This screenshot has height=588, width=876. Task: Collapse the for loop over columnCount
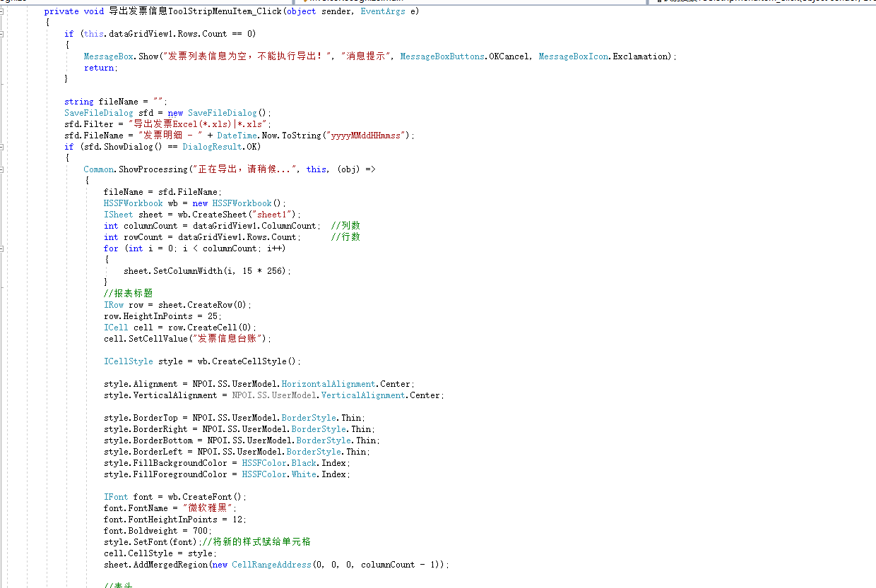point(3,248)
